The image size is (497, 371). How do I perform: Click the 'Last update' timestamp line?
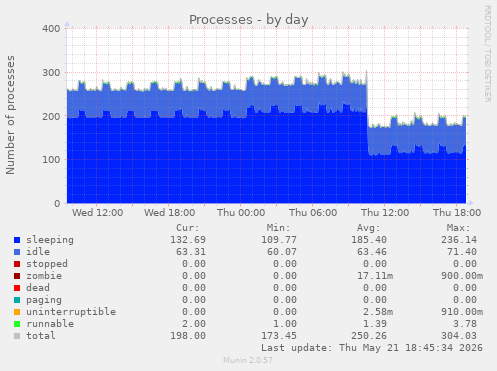pos(372,348)
